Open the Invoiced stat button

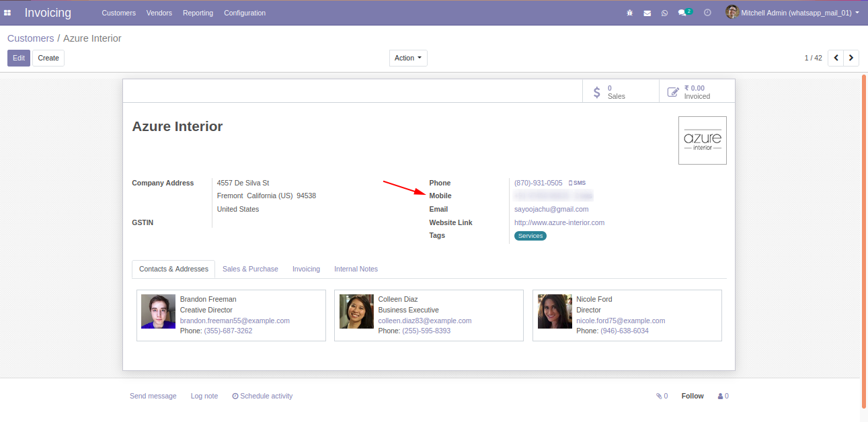697,92
